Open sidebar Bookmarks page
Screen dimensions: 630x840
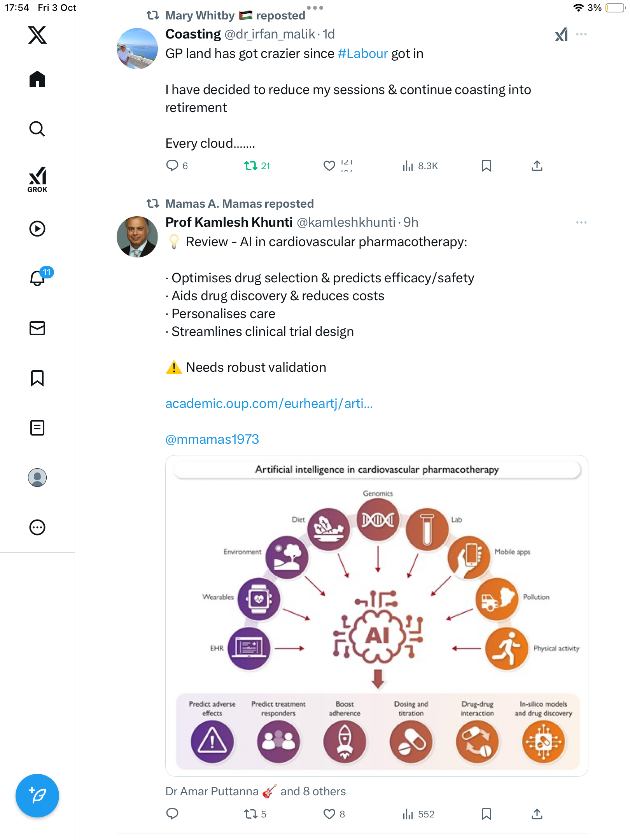pyautogui.click(x=37, y=378)
